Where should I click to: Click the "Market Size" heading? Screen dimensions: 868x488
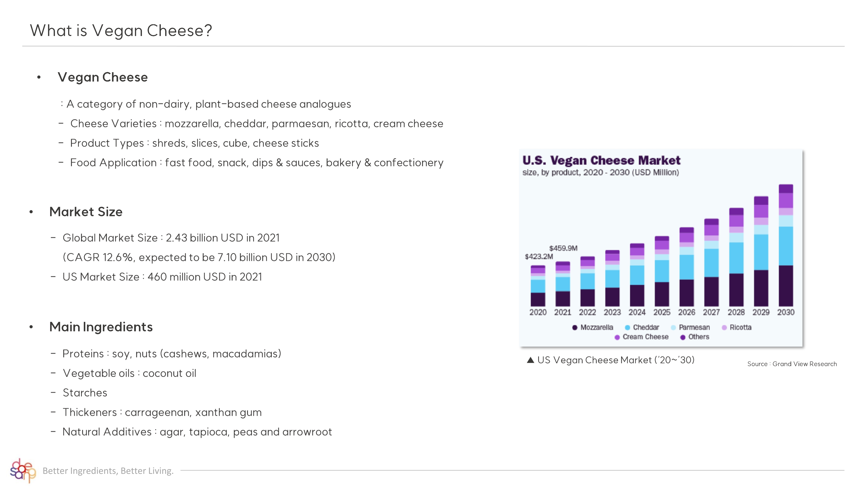(86, 212)
